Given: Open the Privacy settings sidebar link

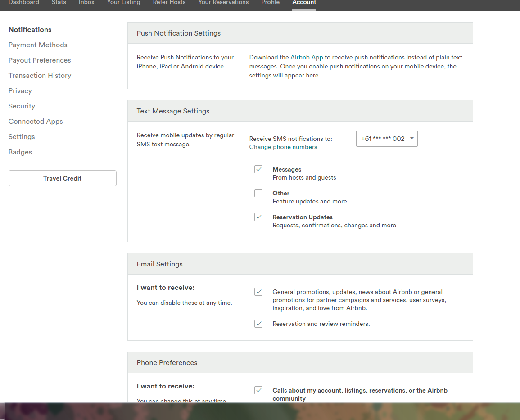Looking at the screenshot, I should click(x=20, y=91).
